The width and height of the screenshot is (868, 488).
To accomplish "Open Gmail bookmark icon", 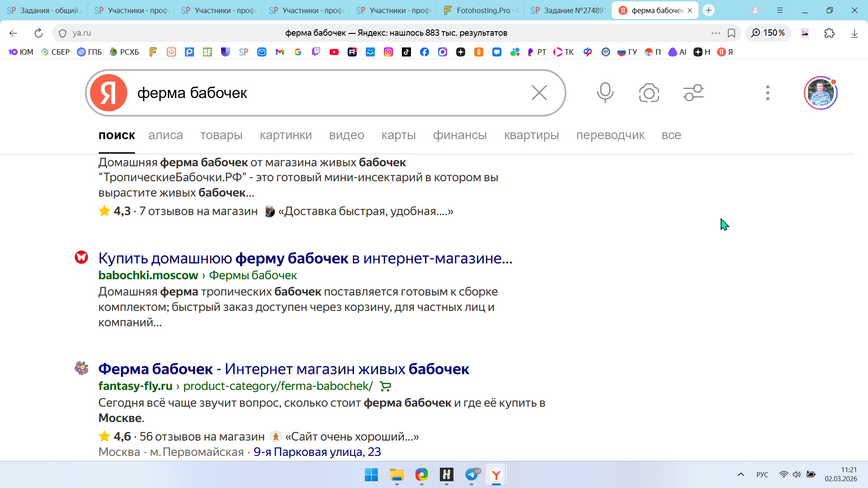I will pyautogui.click(x=280, y=52).
